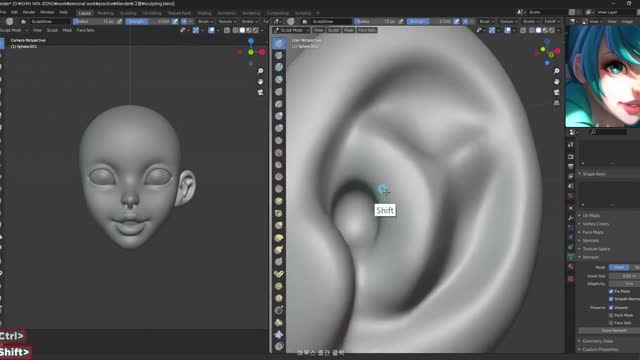640x360 pixels.
Task: Click pan hand icon in right viewport
Action: pos(556,82)
